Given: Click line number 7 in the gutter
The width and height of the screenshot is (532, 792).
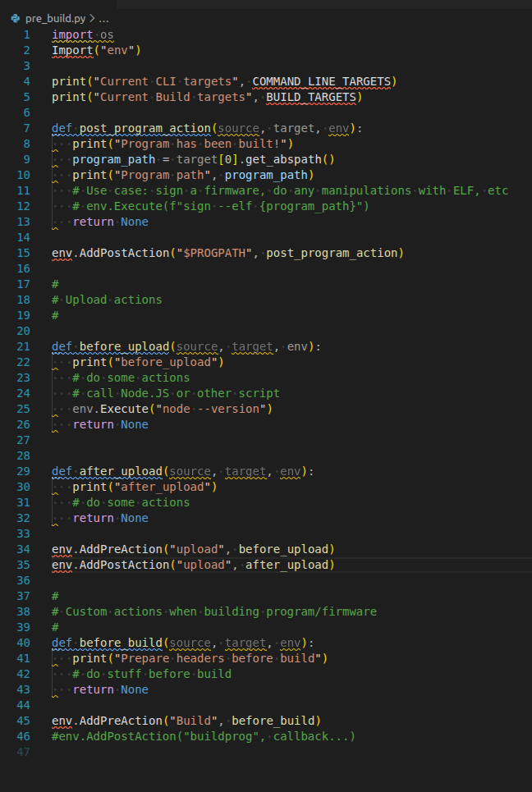Looking at the screenshot, I should click(26, 128).
